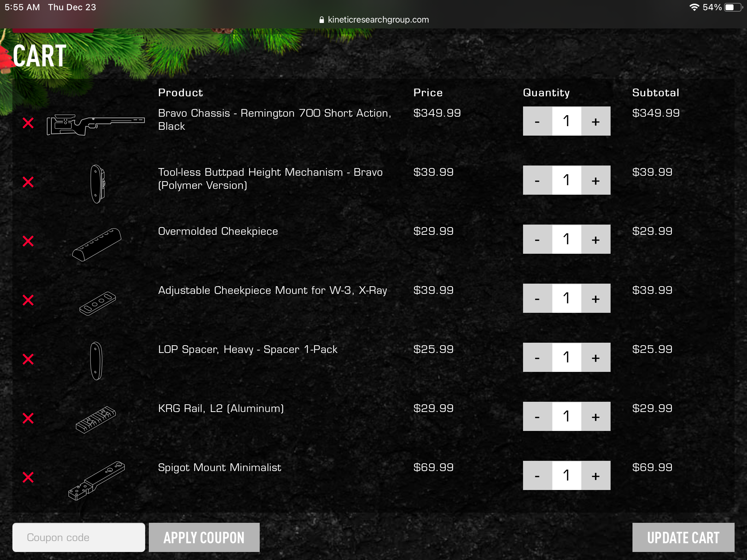
Task: Focus Bravo Chassis quantity field
Action: pyautogui.click(x=566, y=121)
